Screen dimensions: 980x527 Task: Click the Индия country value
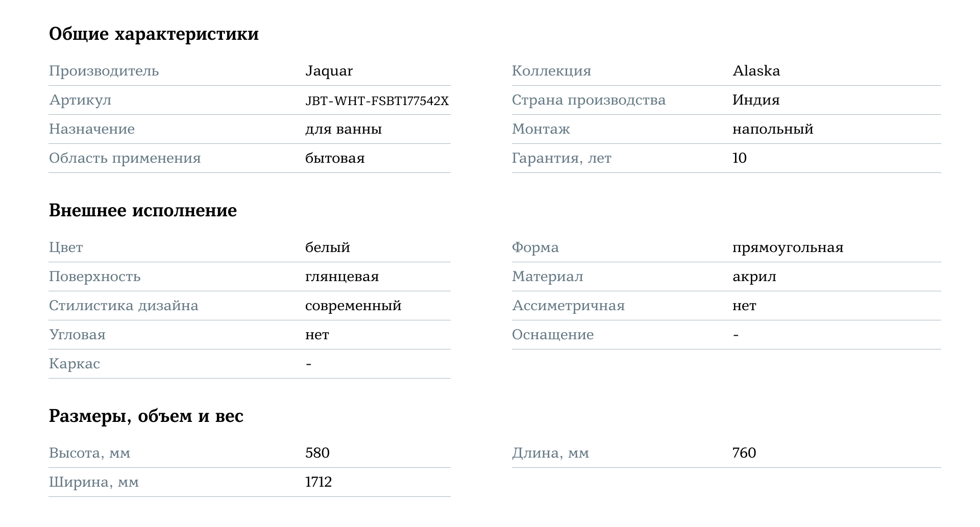(x=756, y=100)
